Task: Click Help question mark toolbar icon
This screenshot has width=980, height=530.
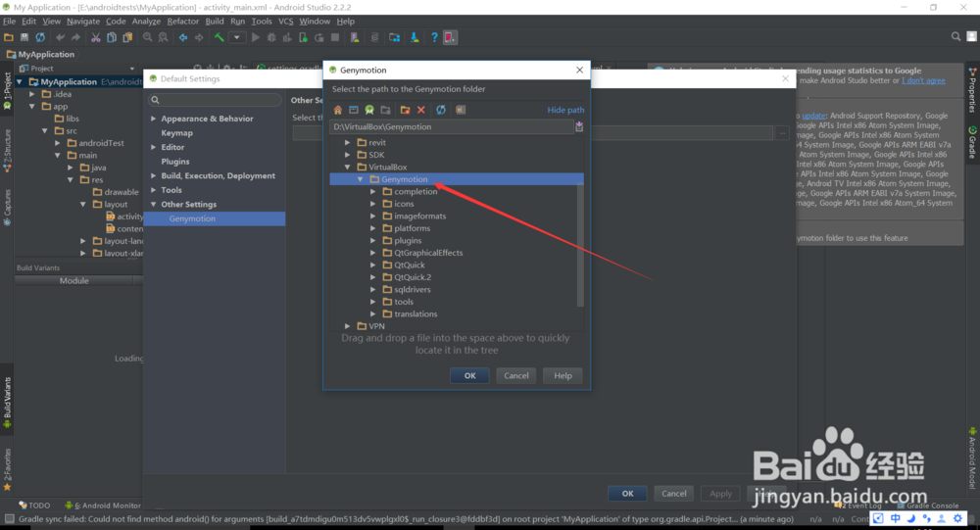Action: click(x=434, y=37)
